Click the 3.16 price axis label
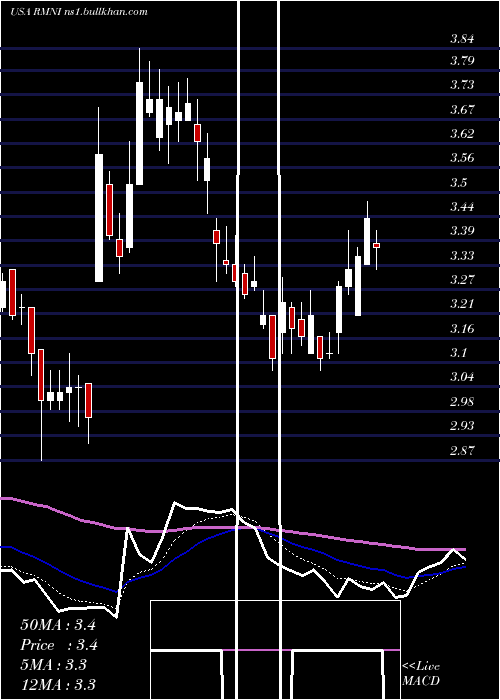 [462, 328]
